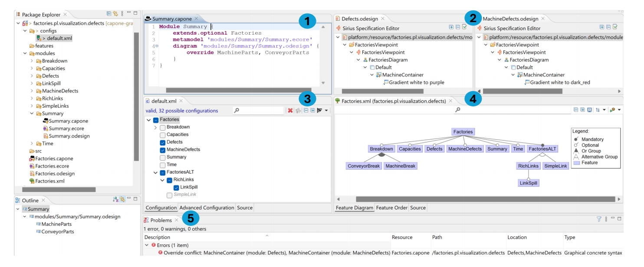Check the Summary feature checkbox
The height and width of the screenshot is (267, 644).
click(x=162, y=157)
